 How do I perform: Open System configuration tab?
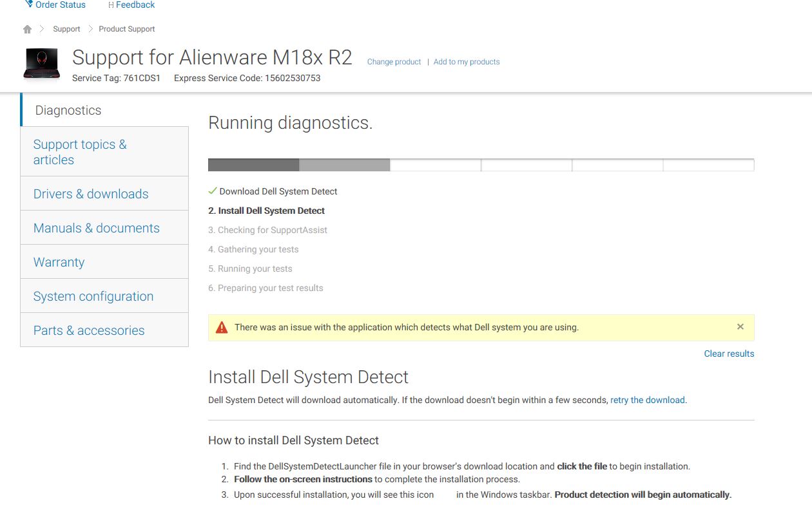(x=104, y=296)
